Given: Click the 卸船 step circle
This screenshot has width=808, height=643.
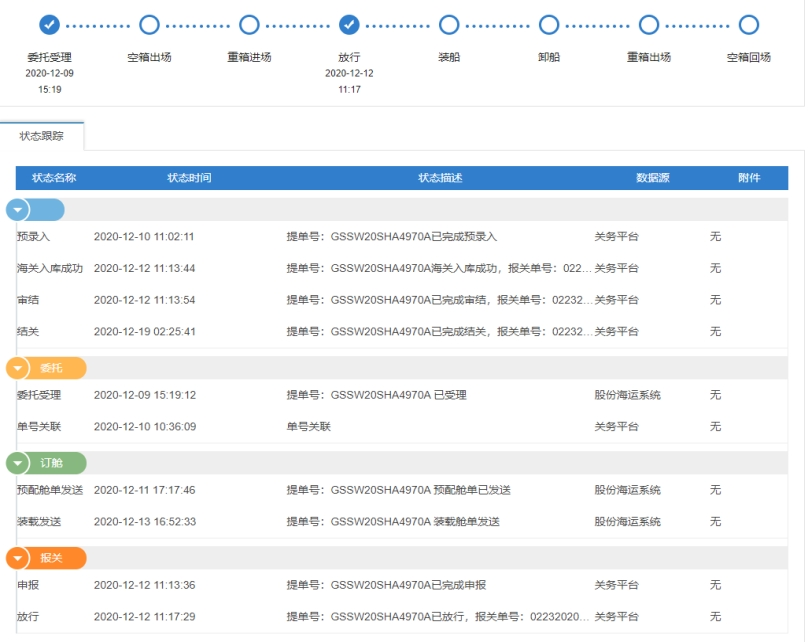Looking at the screenshot, I should [549, 25].
